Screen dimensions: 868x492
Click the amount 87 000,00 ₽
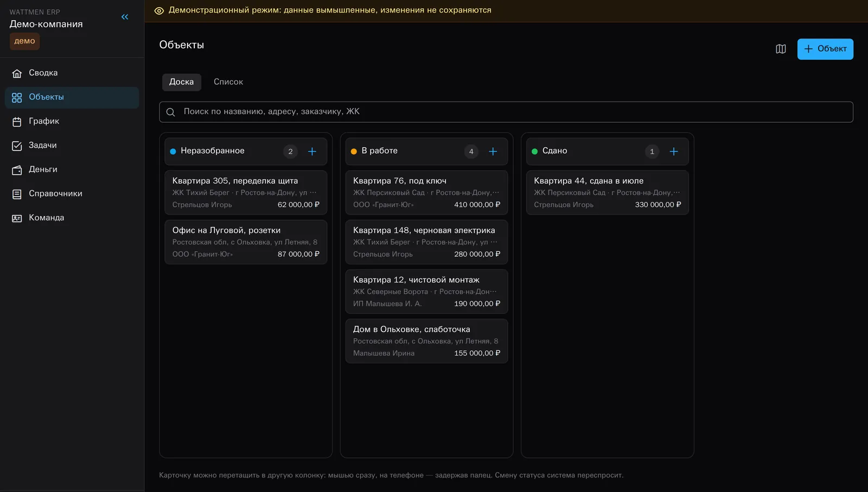click(x=298, y=254)
